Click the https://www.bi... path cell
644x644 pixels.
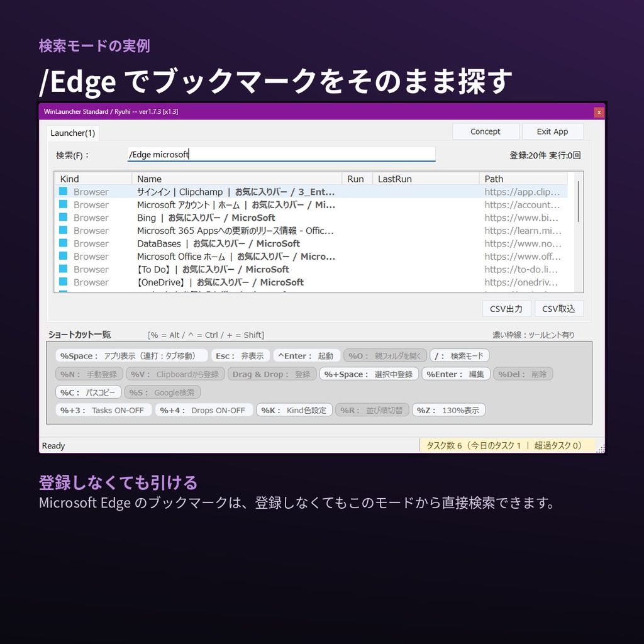coord(521,218)
